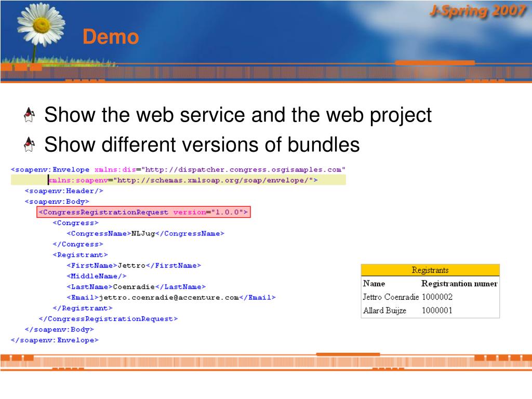The height and width of the screenshot is (399, 532).
Task: Click the registration number '1000002'
Action: click(x=437, y=297)
